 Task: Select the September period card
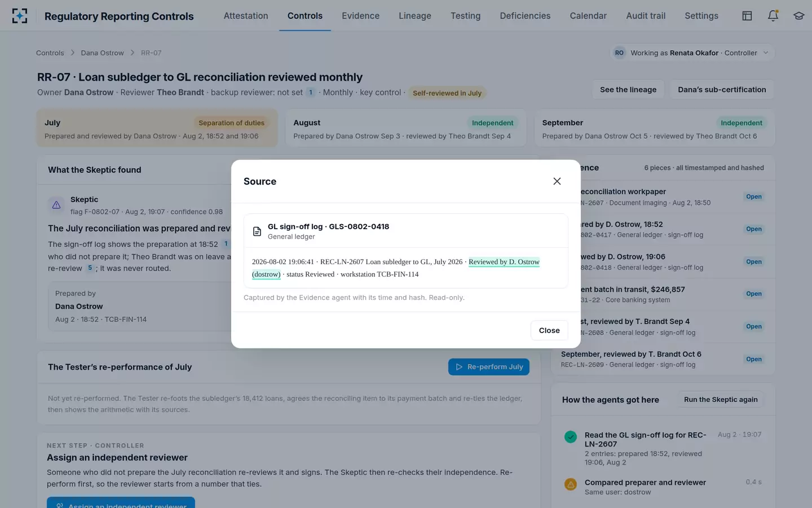[x=654, y=128]
